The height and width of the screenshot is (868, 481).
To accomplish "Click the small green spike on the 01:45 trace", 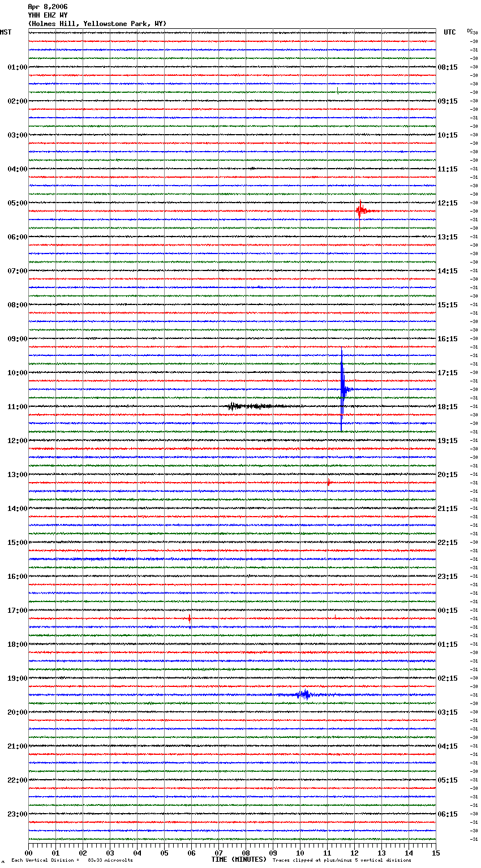I will tap(338, 91).
